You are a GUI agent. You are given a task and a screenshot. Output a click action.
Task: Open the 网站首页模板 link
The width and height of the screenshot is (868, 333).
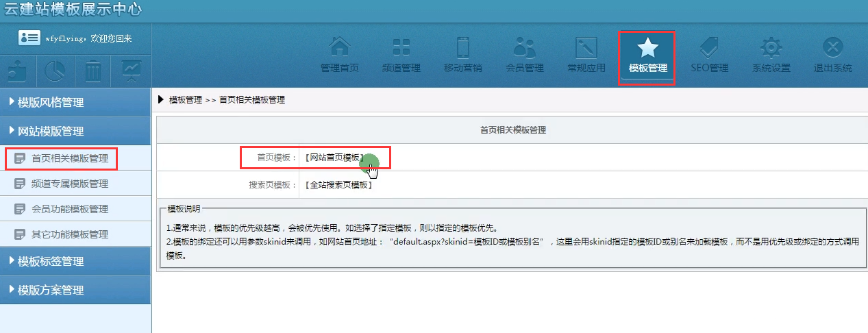(335, 158)
